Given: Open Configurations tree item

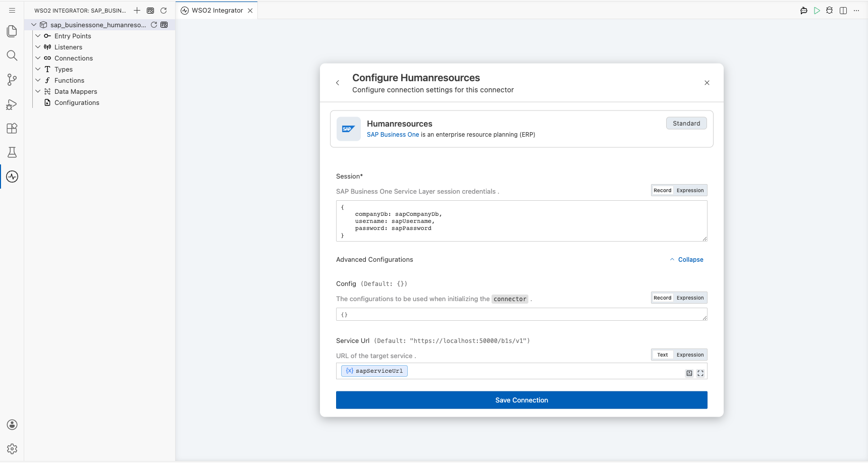Looking at the screenshot, I should click(x=77, y=102).
